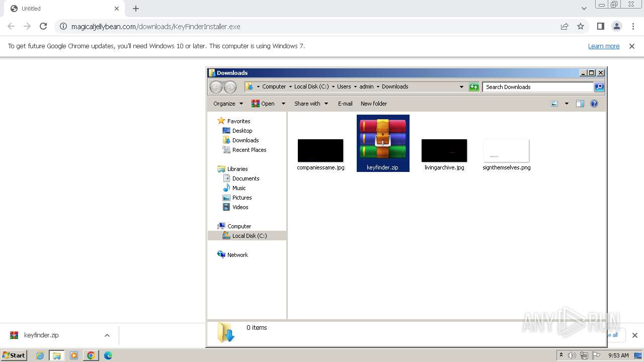Screen dimensions: 644x362
Task: Click the share page icon in the address bar
Action: tap(565, 26)
